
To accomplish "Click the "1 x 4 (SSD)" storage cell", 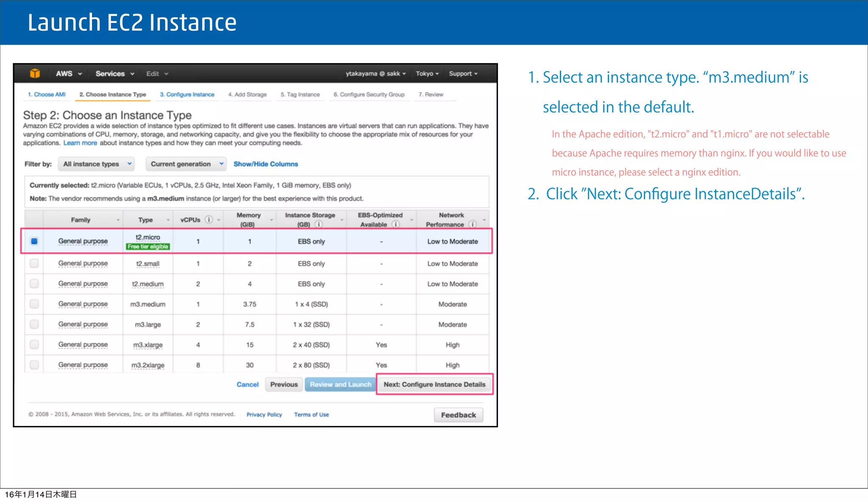I will click(x=312, y=304).
